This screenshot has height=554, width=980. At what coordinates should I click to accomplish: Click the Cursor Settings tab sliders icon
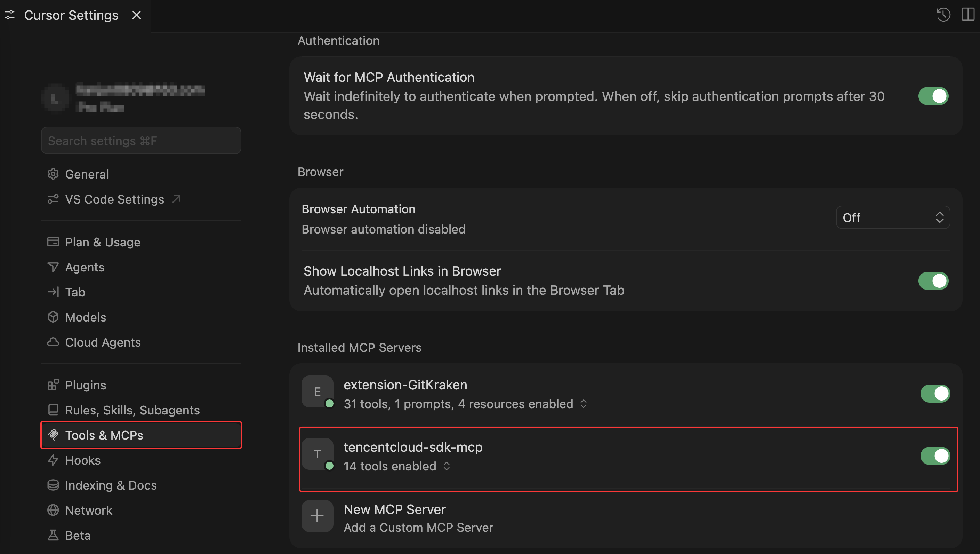click(x=10, y=15)
